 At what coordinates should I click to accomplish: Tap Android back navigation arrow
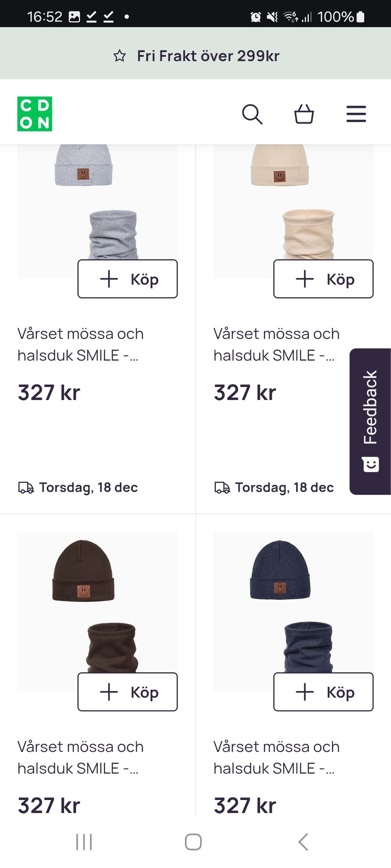click(303, 842)
